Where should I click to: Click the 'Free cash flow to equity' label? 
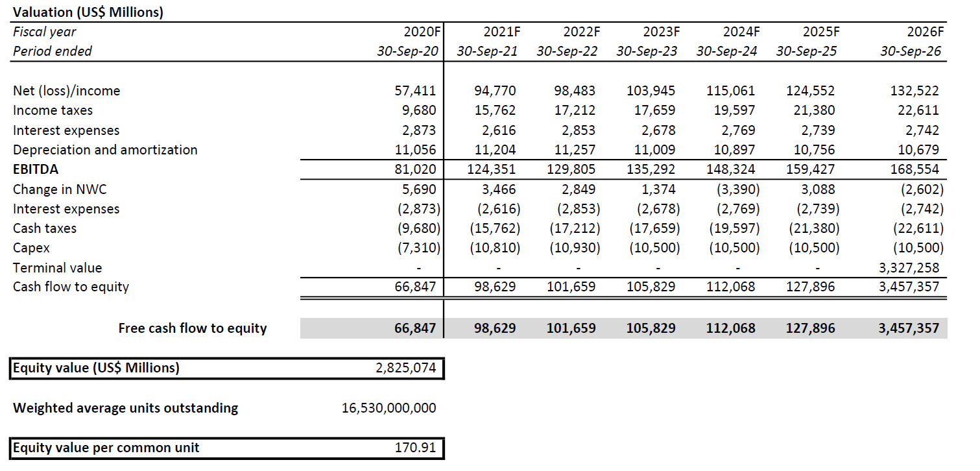coord(193,328)
